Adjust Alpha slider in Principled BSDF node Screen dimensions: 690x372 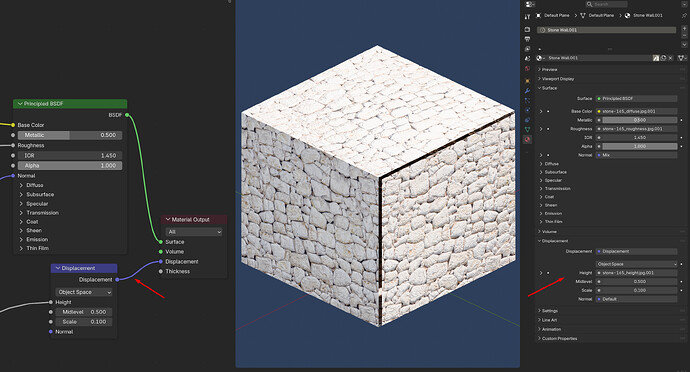(x=70, y=166)
